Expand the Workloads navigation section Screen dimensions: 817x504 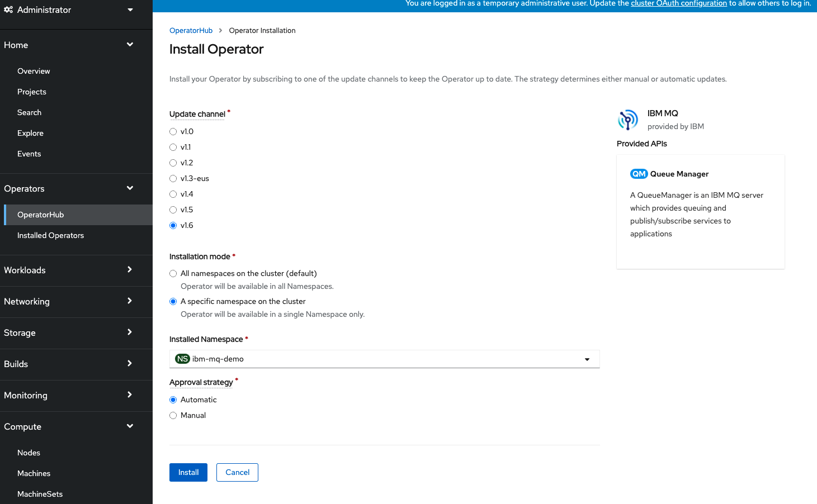pyautogui.click(x=76, y=270)
